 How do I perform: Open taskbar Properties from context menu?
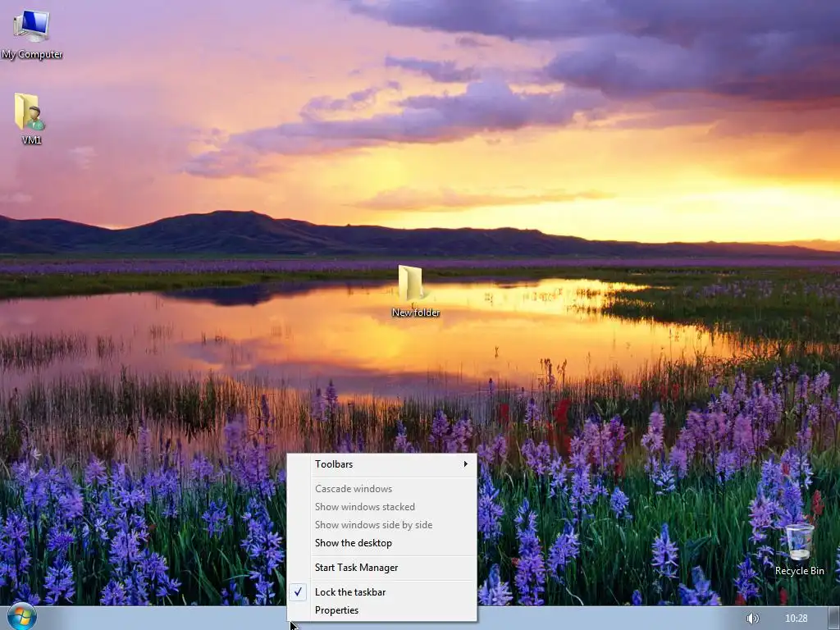[x=382, y=610]
